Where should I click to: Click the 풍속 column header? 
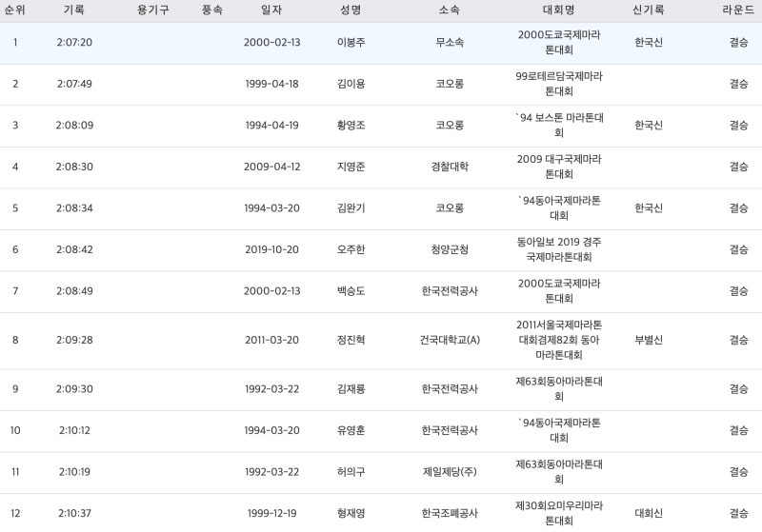212,10
